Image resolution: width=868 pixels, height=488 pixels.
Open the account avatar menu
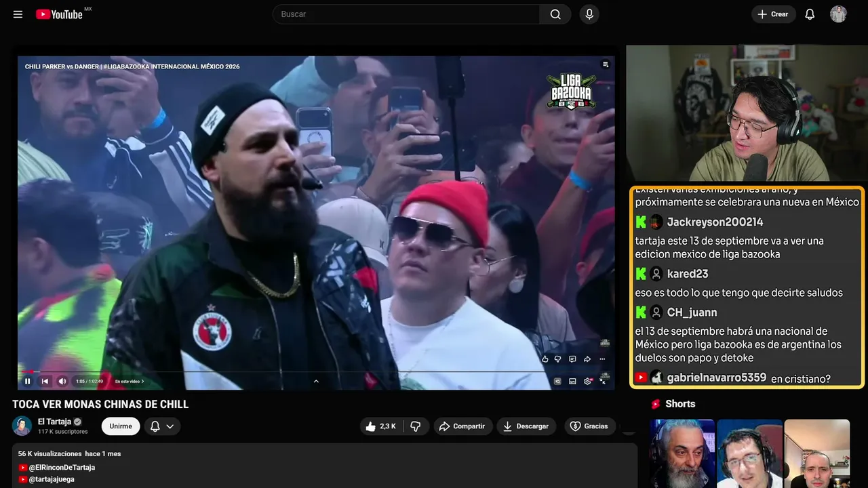coord(838,14)
